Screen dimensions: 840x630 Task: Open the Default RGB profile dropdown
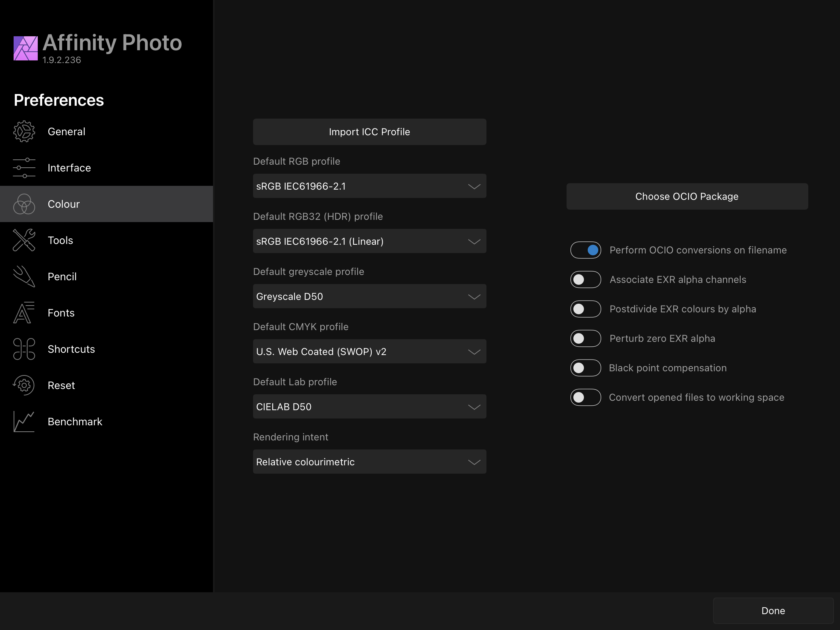pyautogui.click(x=369, y=186)
